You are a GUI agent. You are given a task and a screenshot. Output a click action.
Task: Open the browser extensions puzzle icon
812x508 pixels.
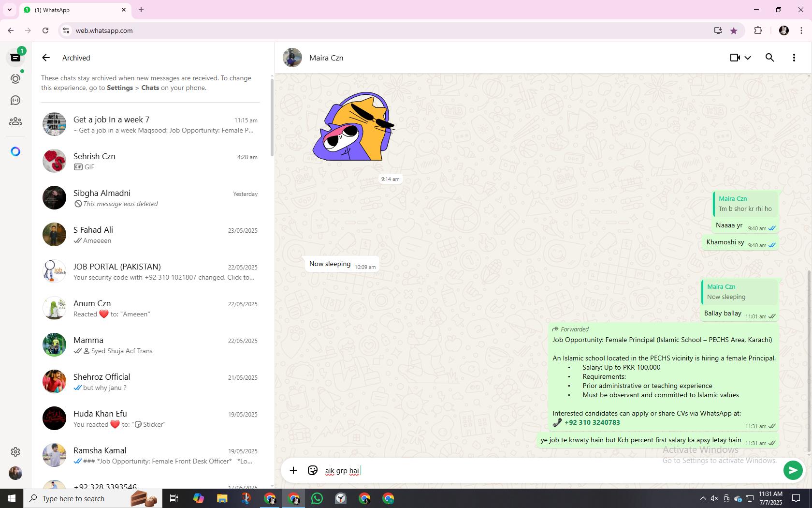pyautogui.click(x=758, y=30)
